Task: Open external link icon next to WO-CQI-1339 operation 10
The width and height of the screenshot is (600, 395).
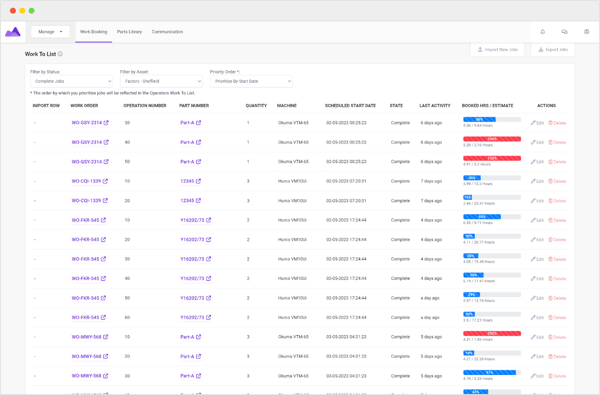Action: click(x=105, y=181)
